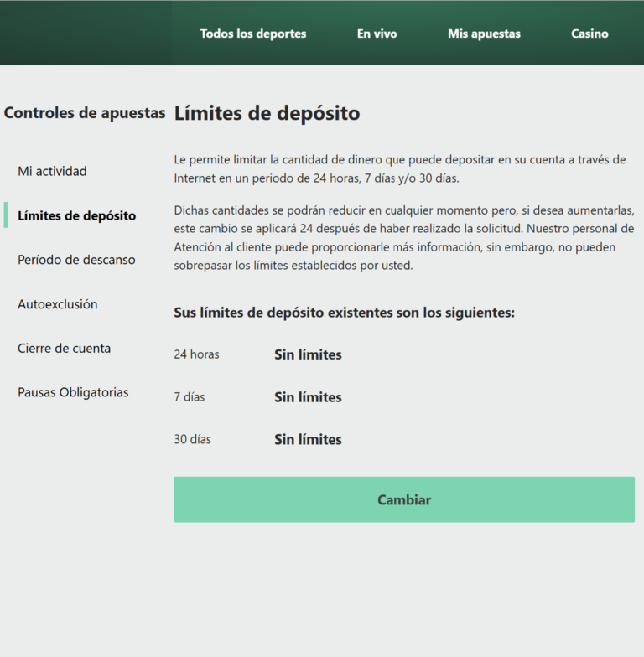Image resolution: width=644 pixels, height=657 pixels.
Task: Switch to the Casino section
Action: (589, 34)
